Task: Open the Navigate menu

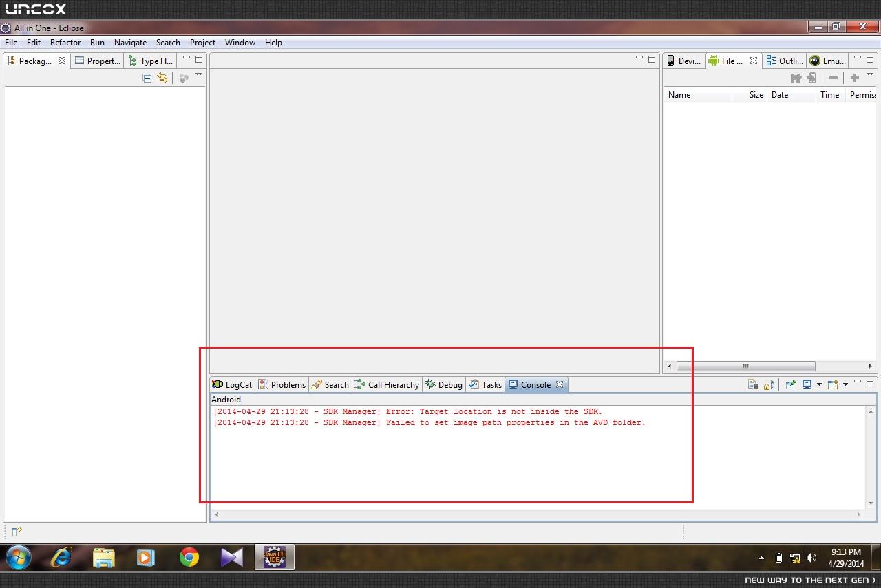Action: point(130,43)
